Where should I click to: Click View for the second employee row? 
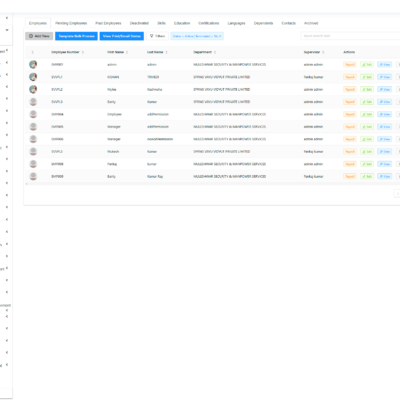385,77
